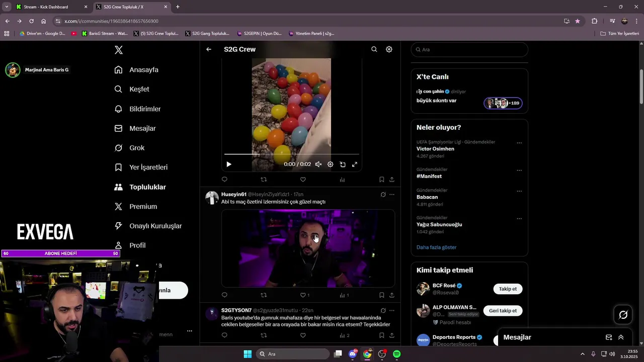The height and width of the screenshot is (362, 644).
Task: Open more options on S2GTYSON7's post
Action: point(392,310)
